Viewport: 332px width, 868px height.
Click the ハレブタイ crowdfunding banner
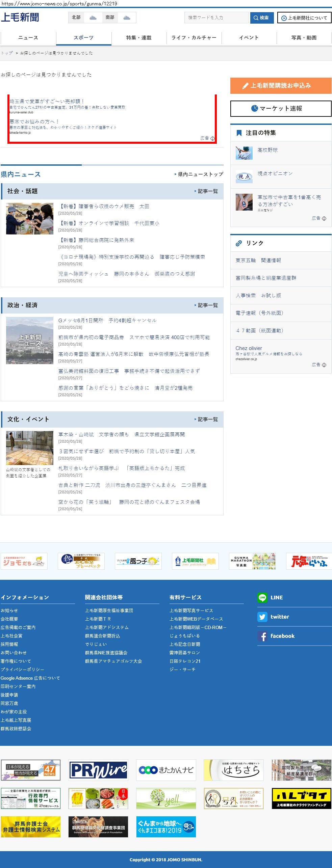[301, 798]
